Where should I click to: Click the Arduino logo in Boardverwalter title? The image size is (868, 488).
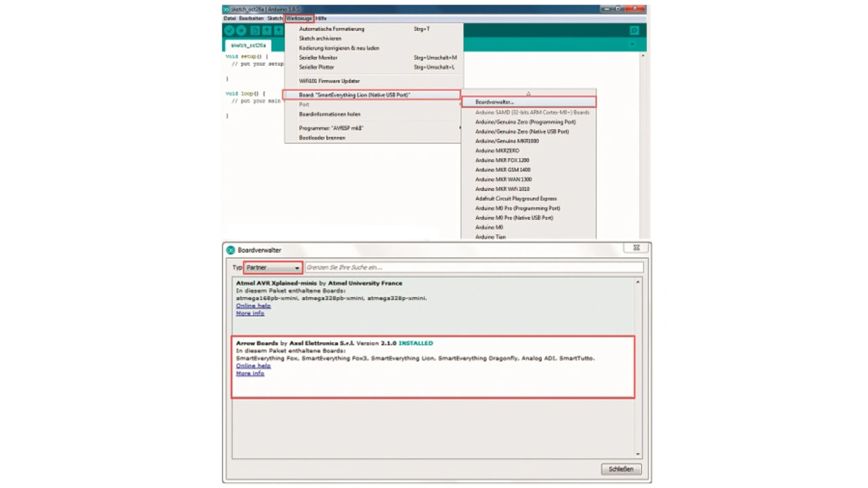[x=231, y=250]
